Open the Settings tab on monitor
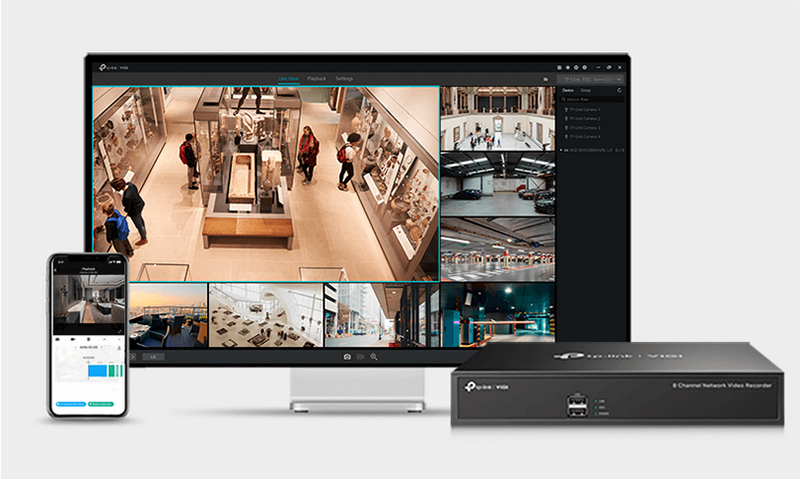The width and height of the screenshot is (800, 479). [x=344, y=79]
